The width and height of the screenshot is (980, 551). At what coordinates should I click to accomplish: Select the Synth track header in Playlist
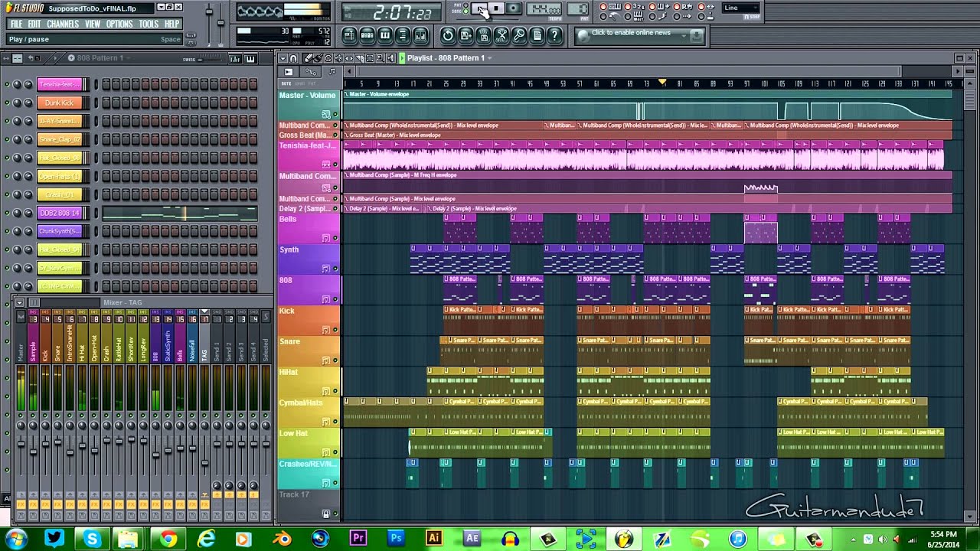[x=309, y=259]
